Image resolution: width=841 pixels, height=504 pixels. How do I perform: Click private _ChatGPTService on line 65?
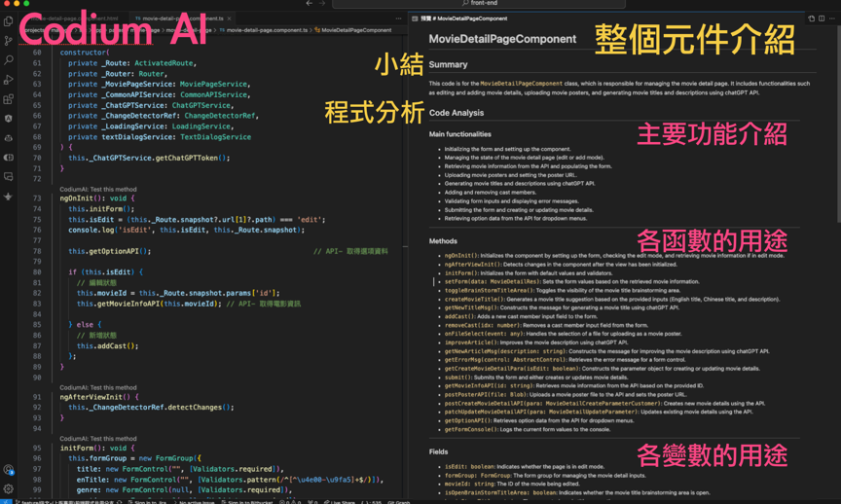[118, 105]
